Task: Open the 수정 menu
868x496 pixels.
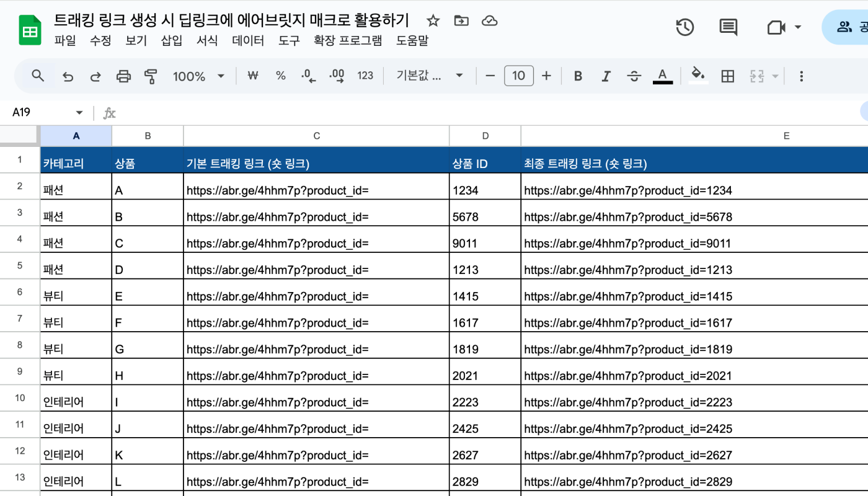Action: coord(100,41)
